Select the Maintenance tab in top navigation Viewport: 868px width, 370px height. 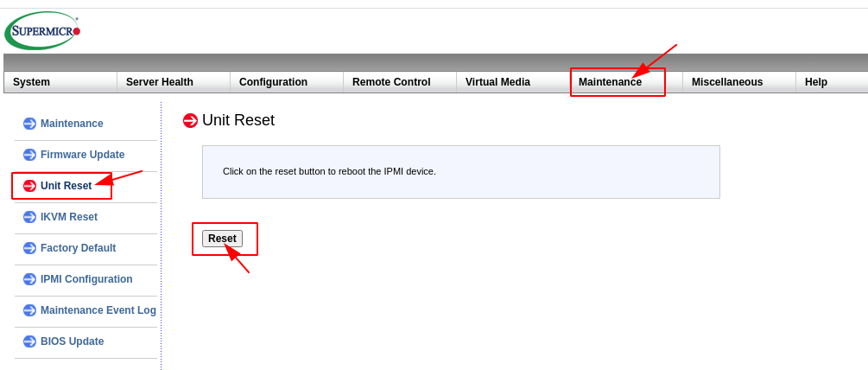click(610, 82)
